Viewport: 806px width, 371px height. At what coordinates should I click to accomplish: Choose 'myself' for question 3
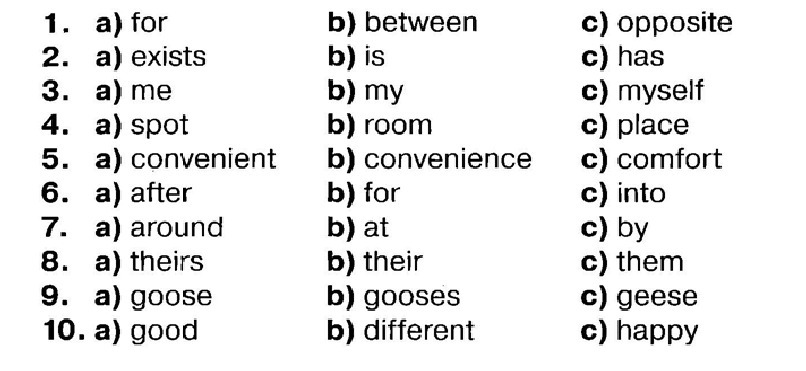[x=661, y=92]
